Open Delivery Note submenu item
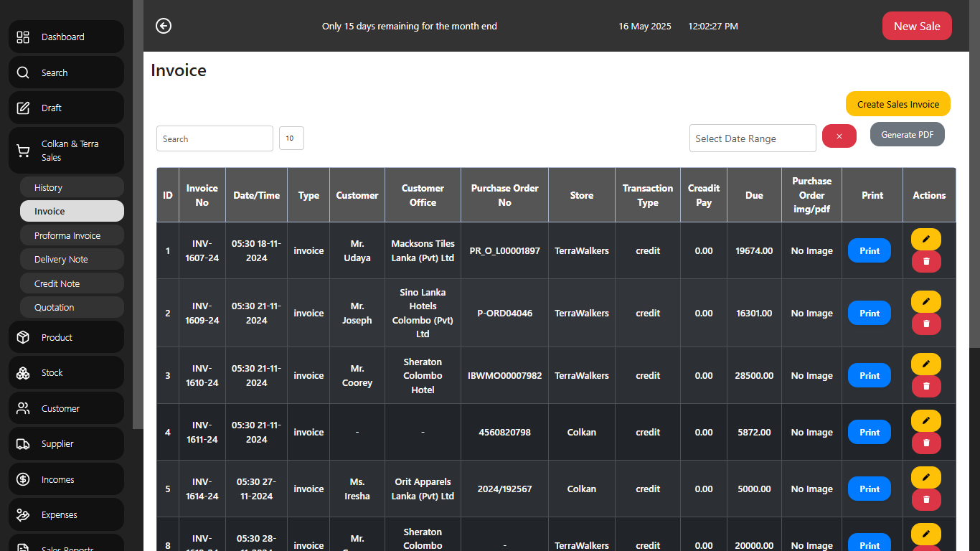Image resolution: width=980 pixels, height=551 pixels. (72, 259)
